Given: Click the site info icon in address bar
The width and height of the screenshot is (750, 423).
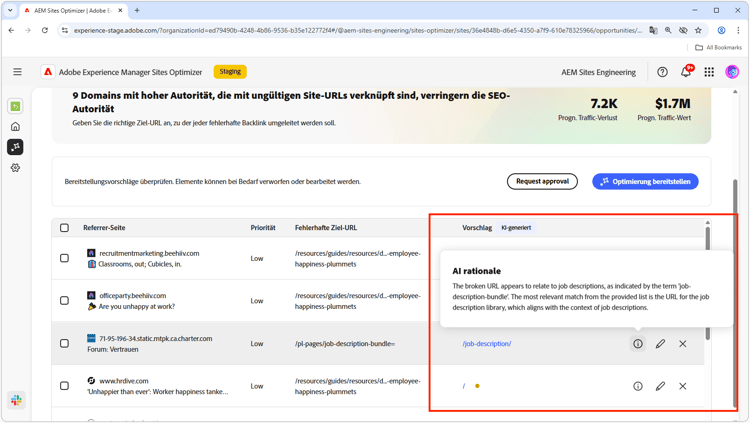Looking at the screenshot, I should click(65, 30).
